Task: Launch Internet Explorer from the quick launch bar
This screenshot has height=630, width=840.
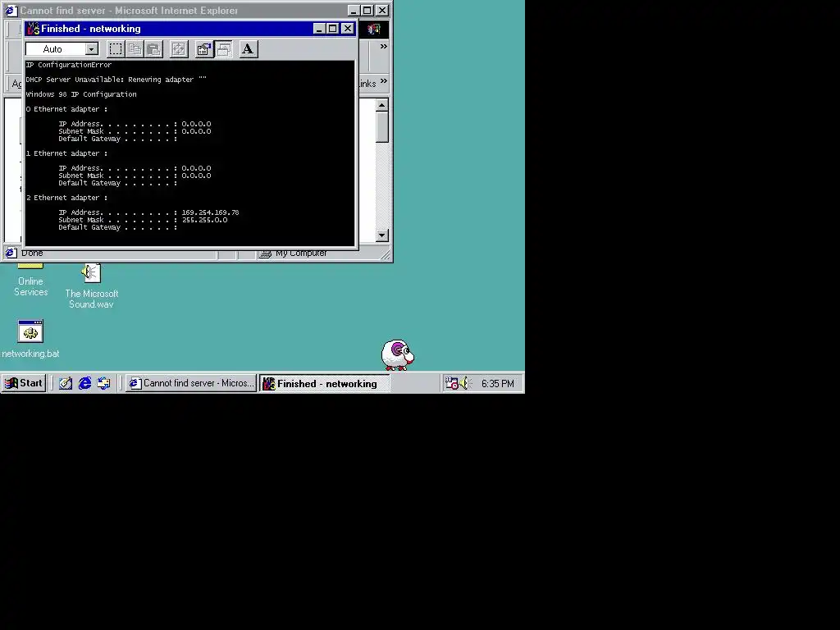Action: coord(84,383)
